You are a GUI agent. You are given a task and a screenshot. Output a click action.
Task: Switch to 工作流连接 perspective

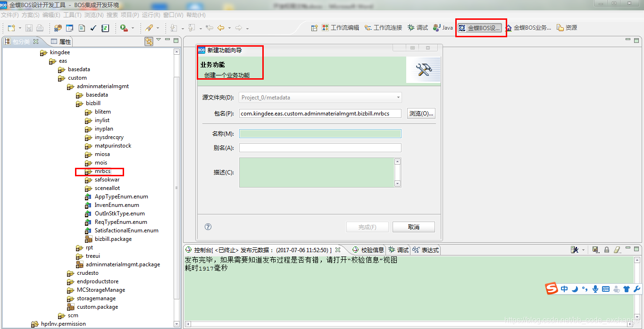click(x=383, y=28)
